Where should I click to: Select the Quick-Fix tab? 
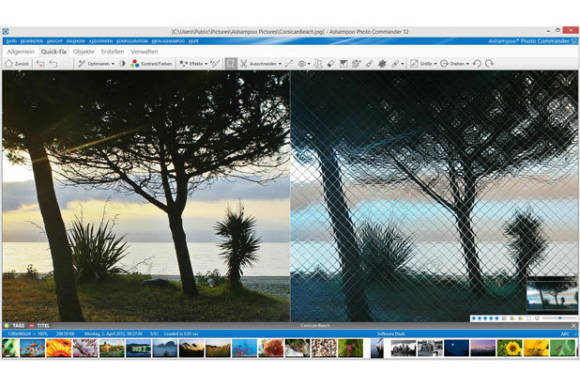tap(54, 52)
